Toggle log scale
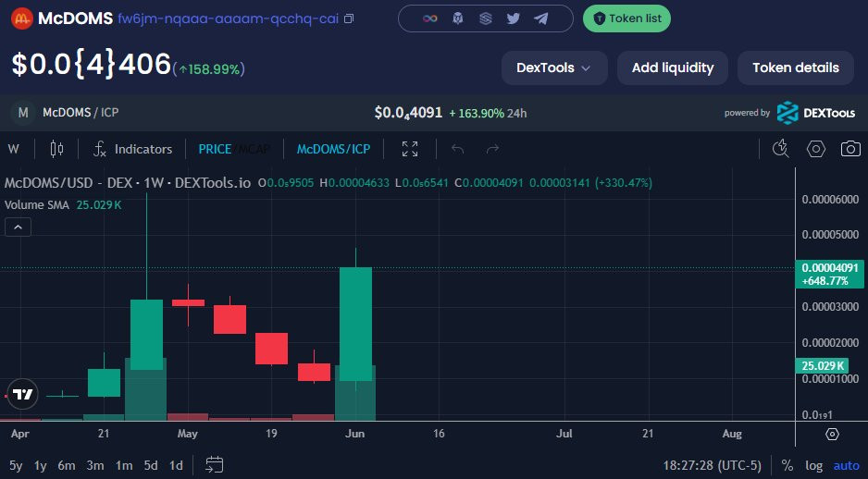Image resolution: width=868 pixels, height=479 pixels. 813,466
